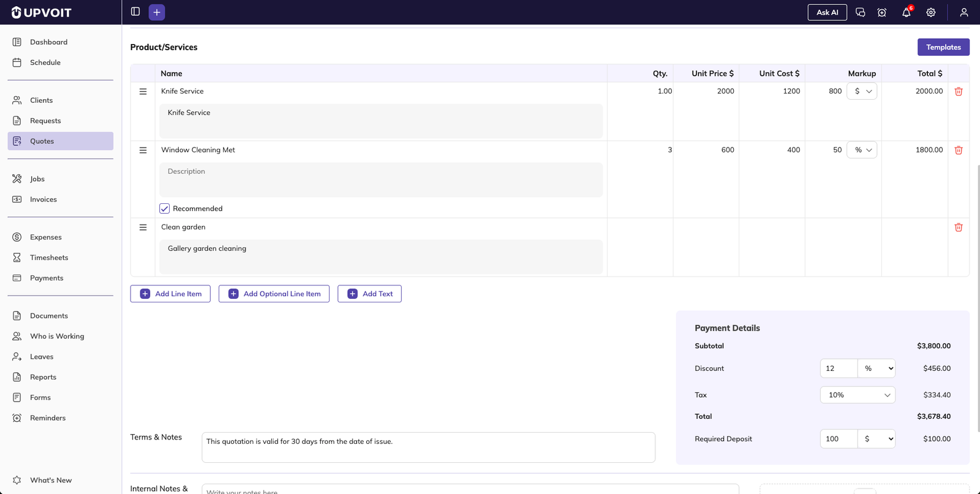This screenshot has height=494, width=980.
Task: Delete the Knife Service line item
Action: [959, 91]
